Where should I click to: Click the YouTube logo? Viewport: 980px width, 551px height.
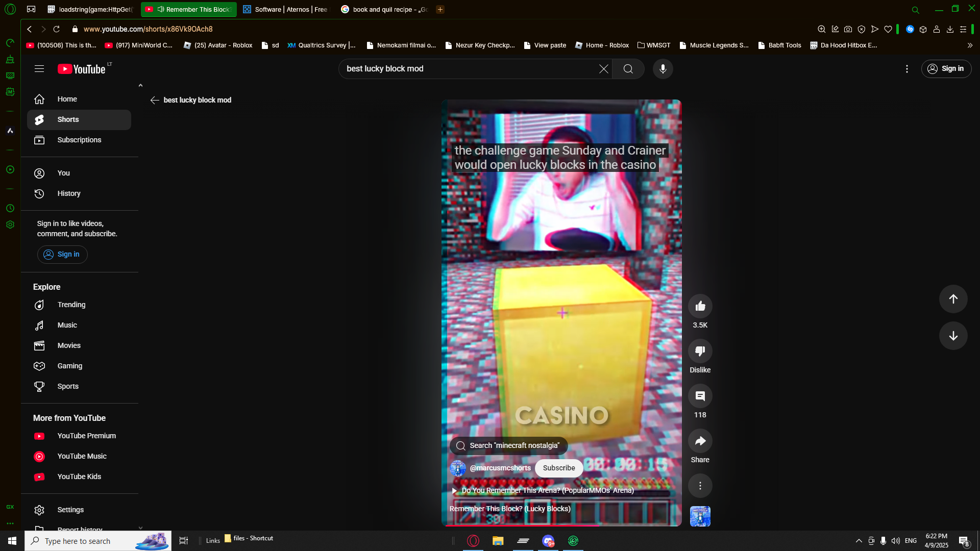[82, 69]
